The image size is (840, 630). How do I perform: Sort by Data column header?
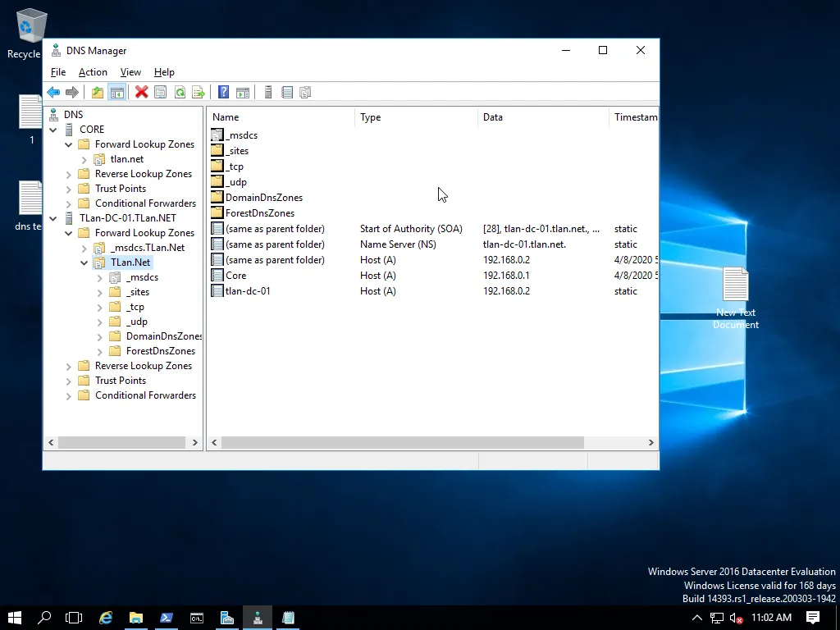pyautogui.click(x=543, y=116)
